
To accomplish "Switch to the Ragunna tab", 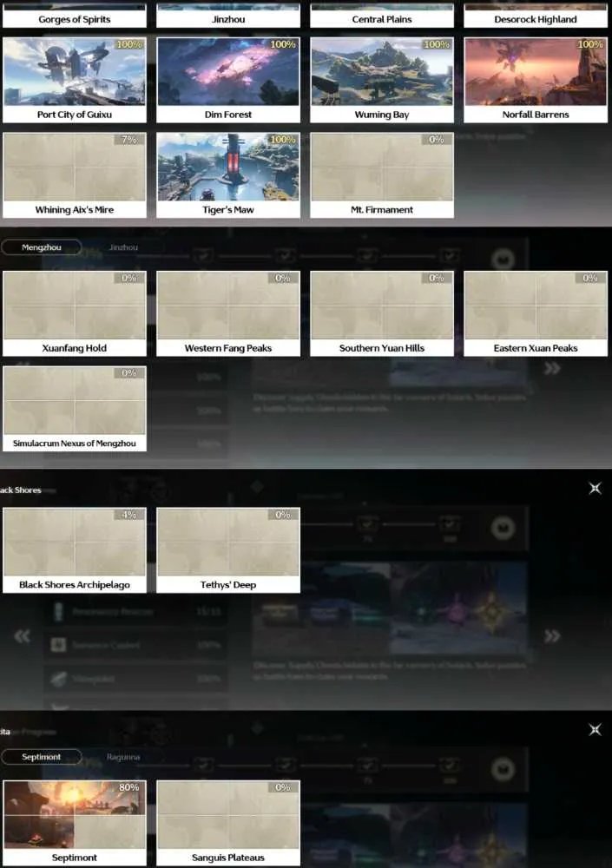I will click(123, 757).
